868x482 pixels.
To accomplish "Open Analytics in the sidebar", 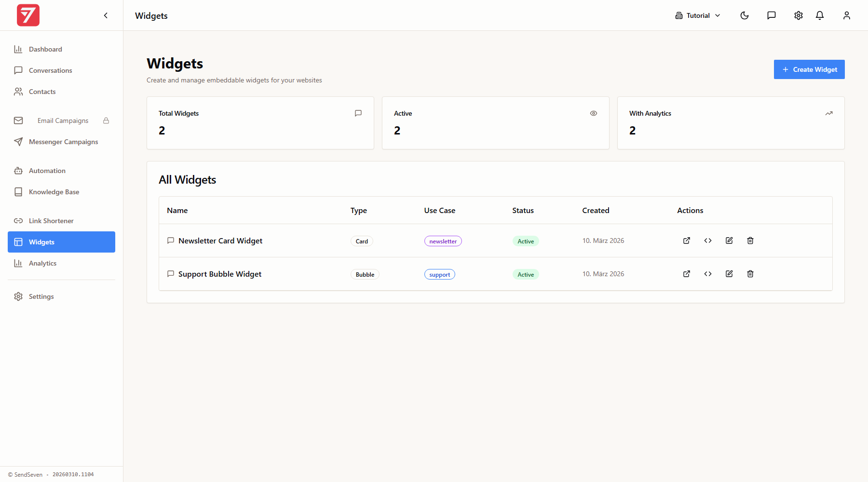I will pyautogui.click(x=61, y=263).
